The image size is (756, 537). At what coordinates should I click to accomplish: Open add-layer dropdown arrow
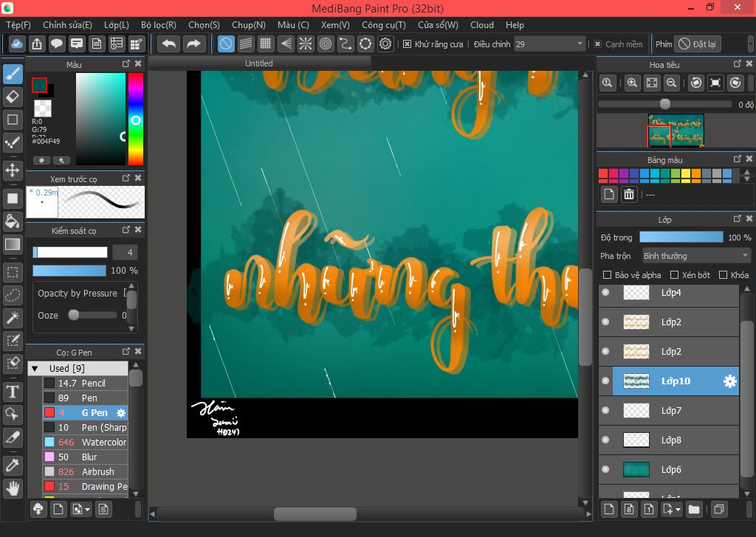tap(678, 510)
